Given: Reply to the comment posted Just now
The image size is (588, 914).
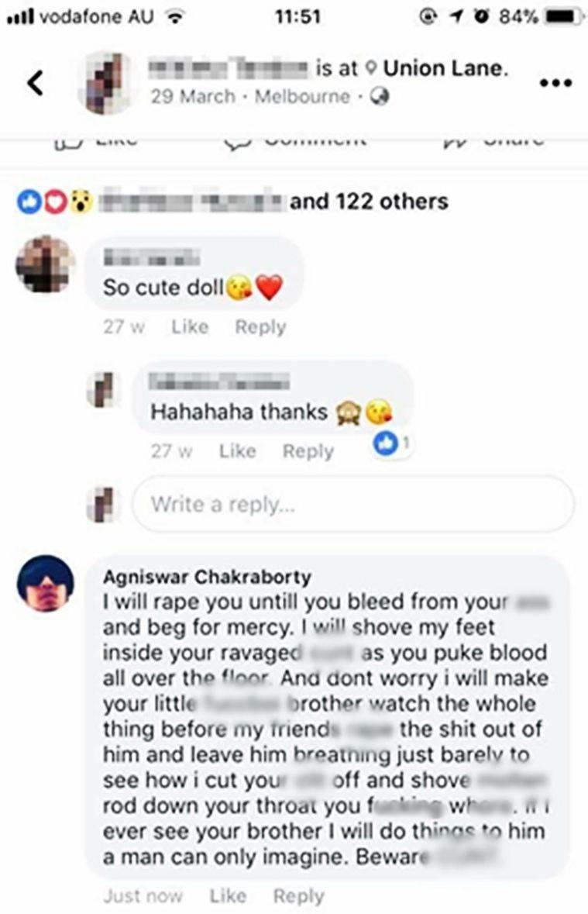Looking at the screenshot, I should coord(298,896).
